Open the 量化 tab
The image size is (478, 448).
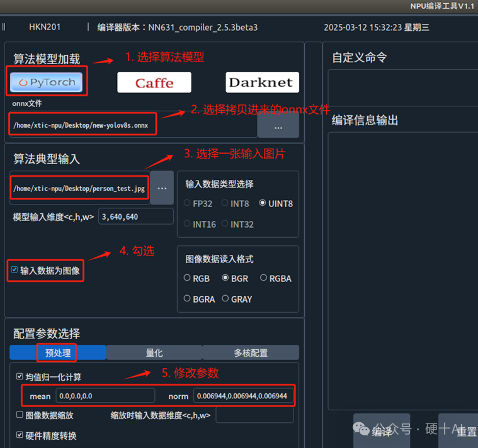tap(154, 353)
